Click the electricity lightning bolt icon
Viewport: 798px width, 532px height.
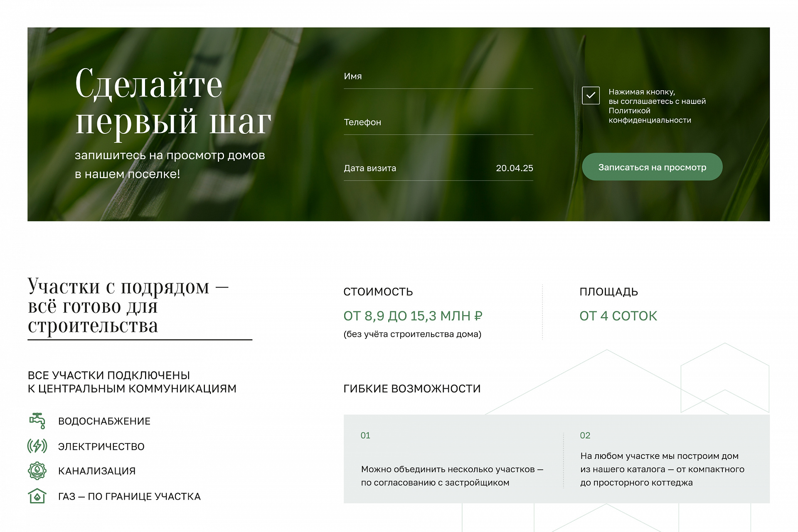click(37, 446)
